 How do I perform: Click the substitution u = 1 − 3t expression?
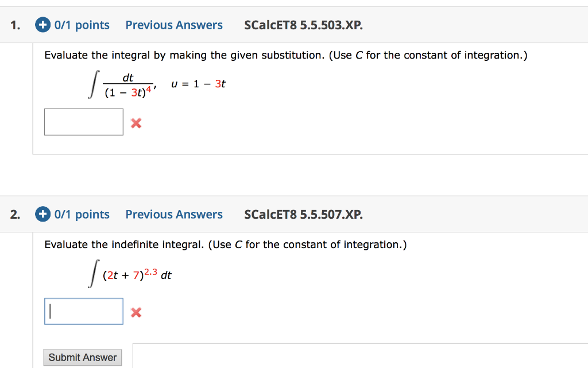pos(197,83)
